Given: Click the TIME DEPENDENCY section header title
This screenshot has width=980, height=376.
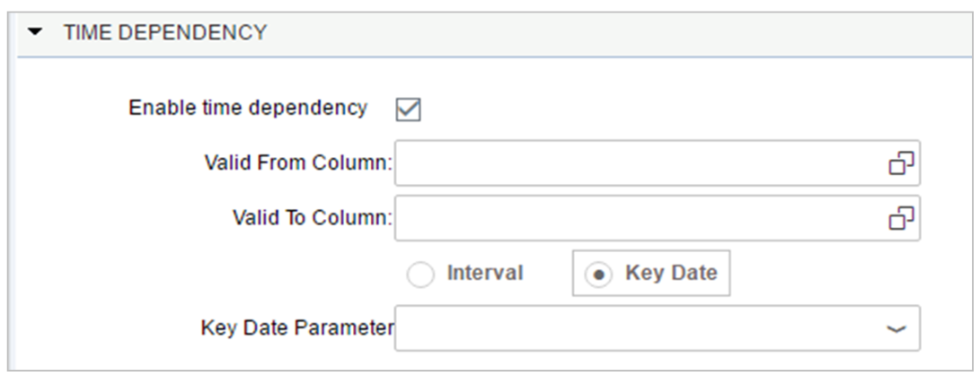Looking at the screenshot, I should coord(164,33).
